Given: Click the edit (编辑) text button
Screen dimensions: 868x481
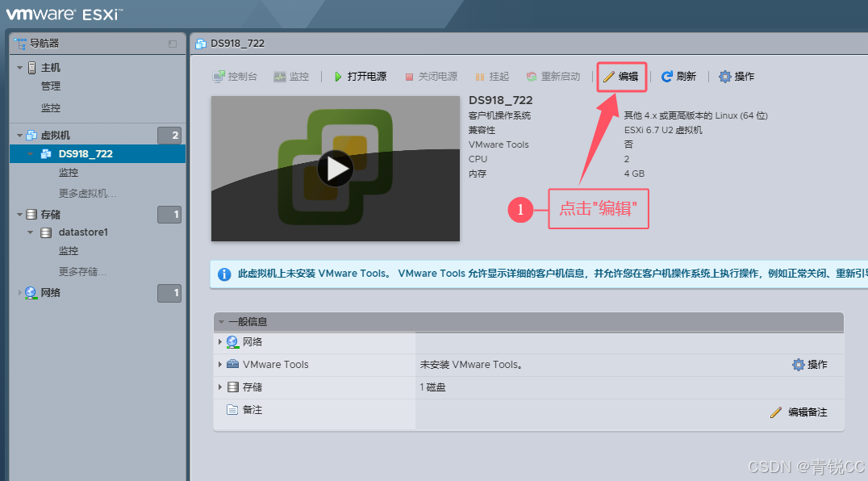Looking at the screenshot, I should (x=628, y=77).
